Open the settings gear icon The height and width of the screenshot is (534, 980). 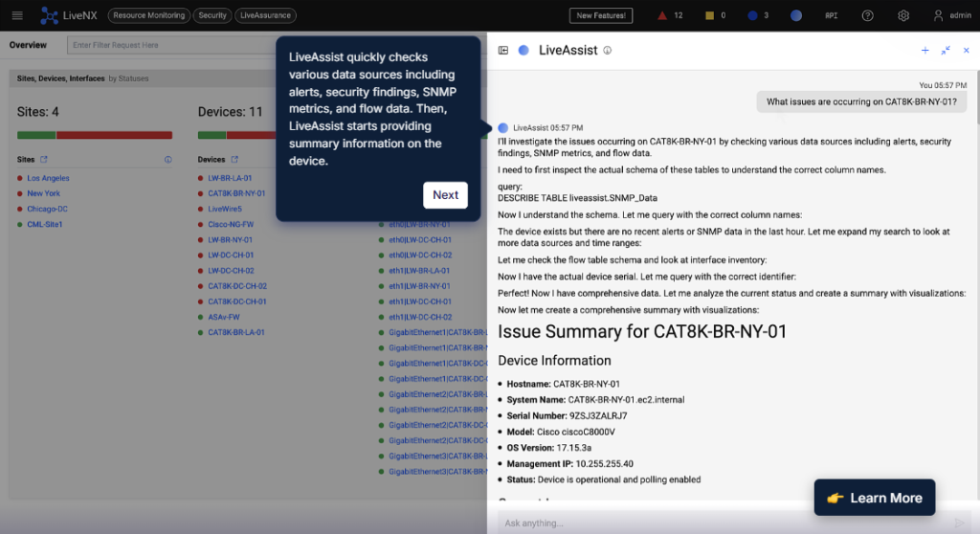coord(903,15)
